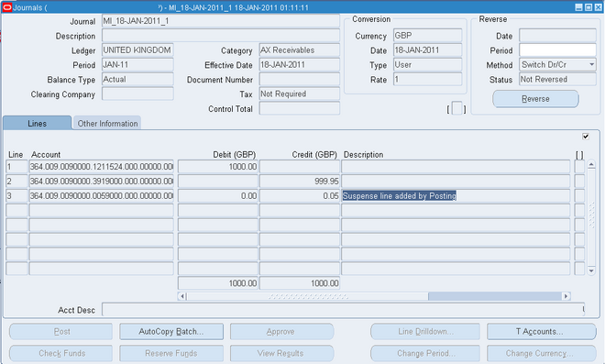
Task: Click the Tax field showing Not Required
Action: tap(300, 94)
